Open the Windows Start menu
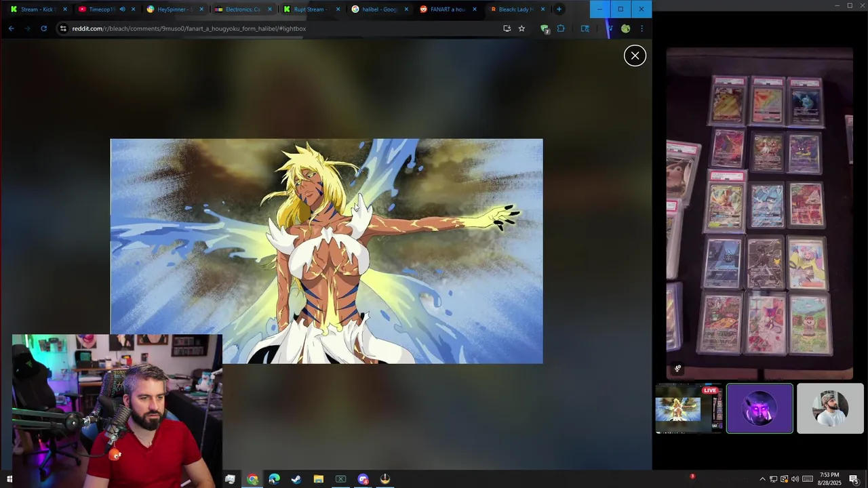This screenshot has height=488, width=868. pyautogui.click(x=9, y=479)
